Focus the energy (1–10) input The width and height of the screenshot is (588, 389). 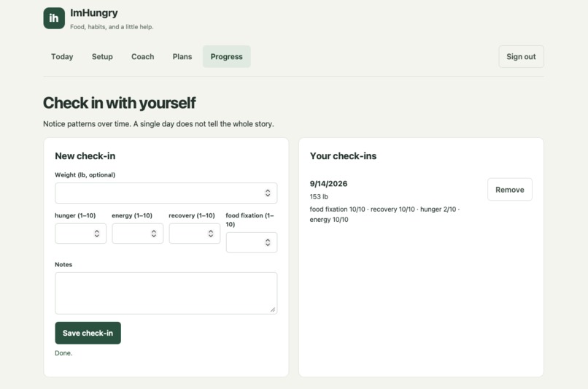tap(138, 234)
